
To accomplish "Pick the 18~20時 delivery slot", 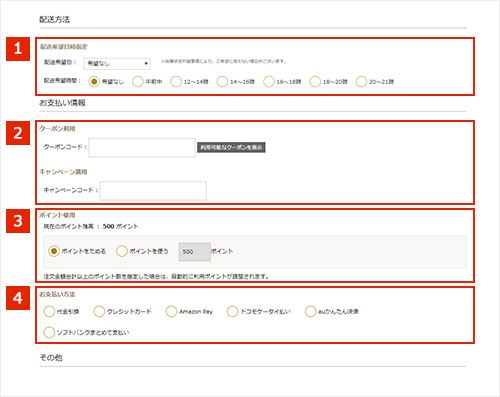I will 315,81.
